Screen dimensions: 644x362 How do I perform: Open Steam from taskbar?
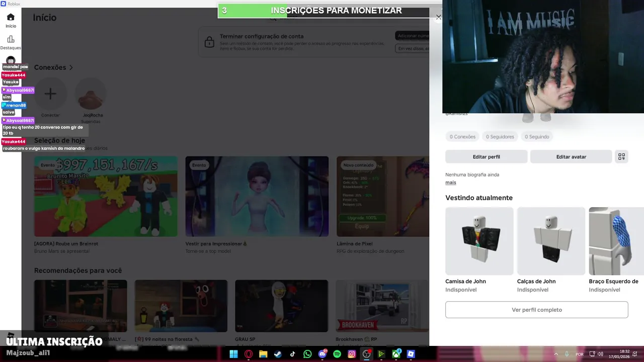point(278,354)
